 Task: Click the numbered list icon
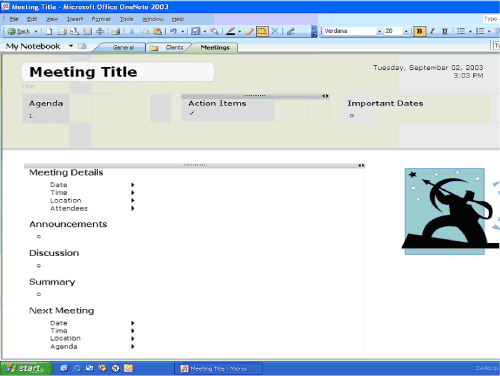(x=480, y=31)
